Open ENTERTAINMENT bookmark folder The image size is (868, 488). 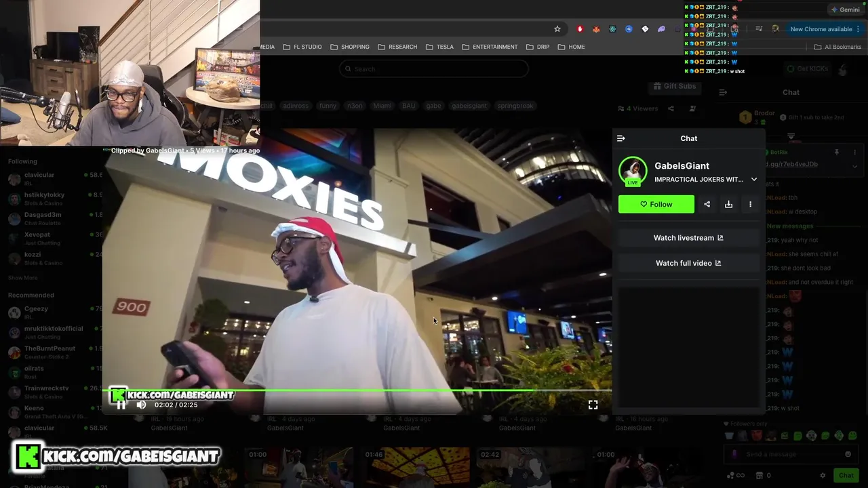(x=490, y=47)
